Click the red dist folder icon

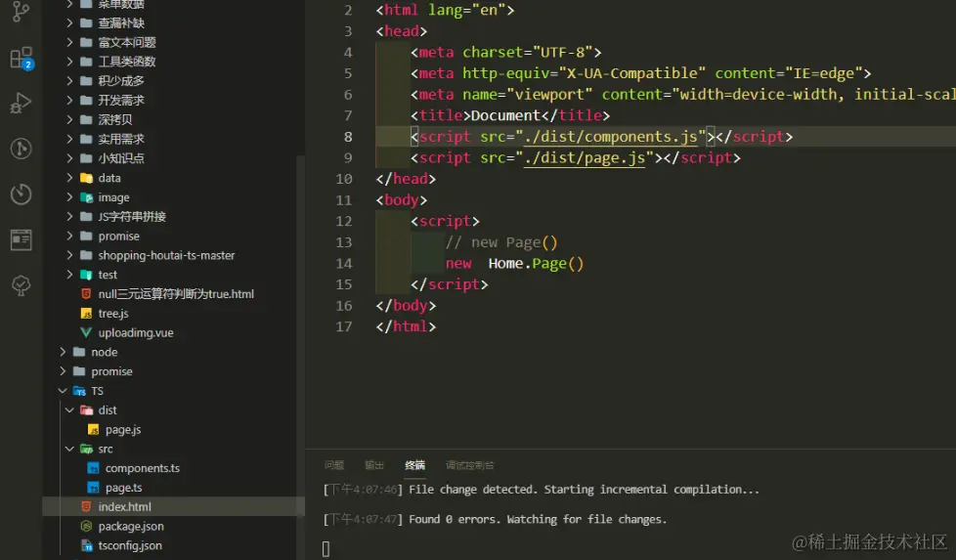[x=87, y=410]
